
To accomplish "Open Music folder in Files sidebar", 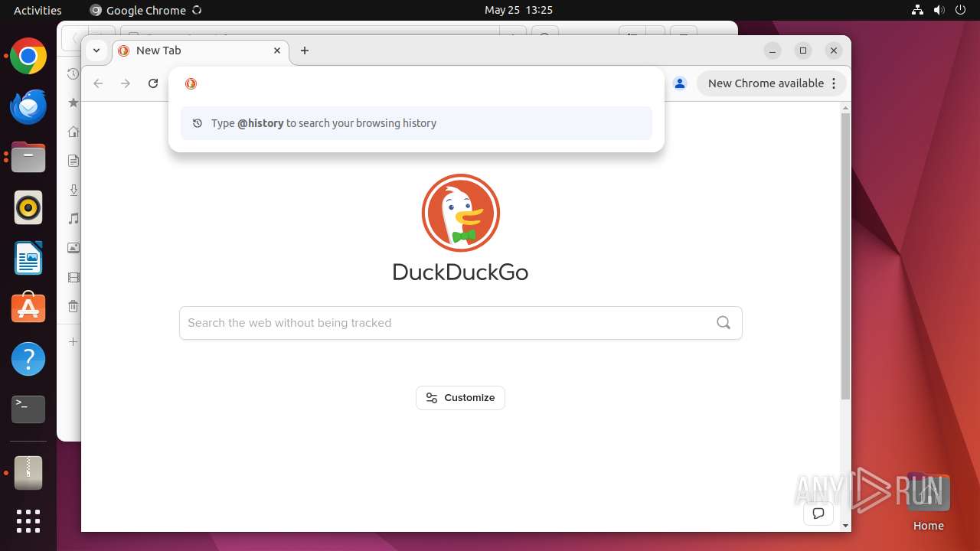I will pos(73,219).
